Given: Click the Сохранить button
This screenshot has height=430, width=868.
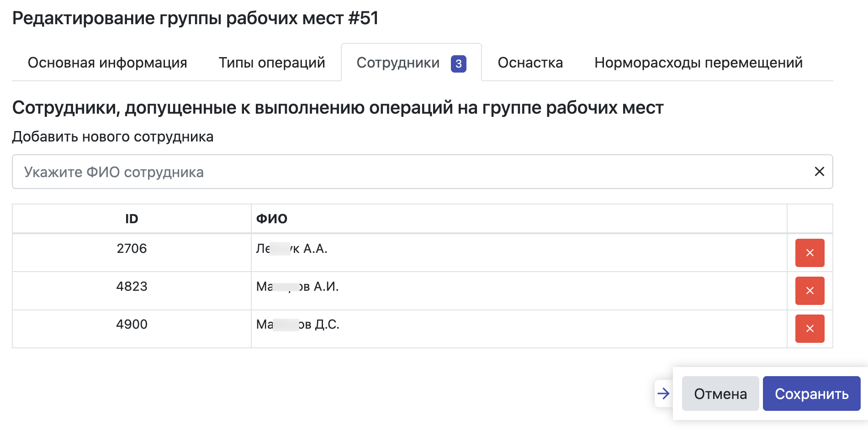Looking at the screenshot, I should click(811, 393).
